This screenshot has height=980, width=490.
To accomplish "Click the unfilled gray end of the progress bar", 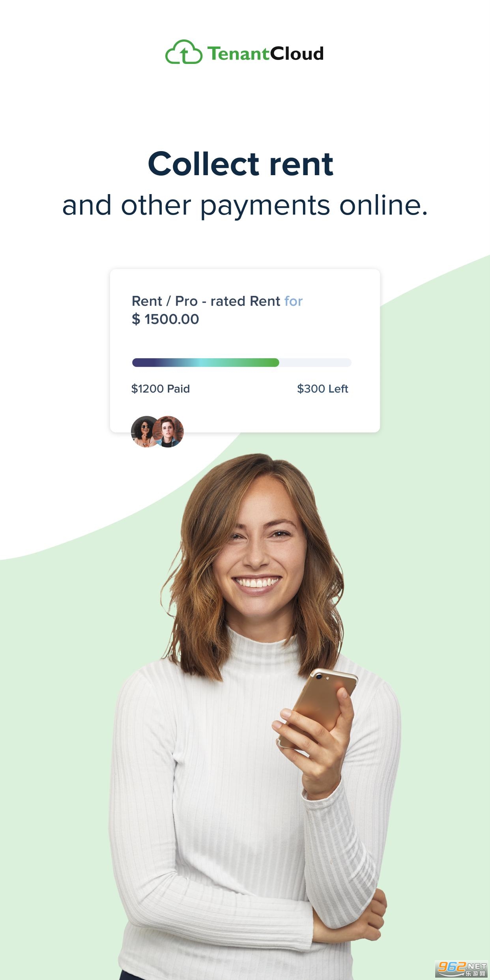I will [315, 363].
